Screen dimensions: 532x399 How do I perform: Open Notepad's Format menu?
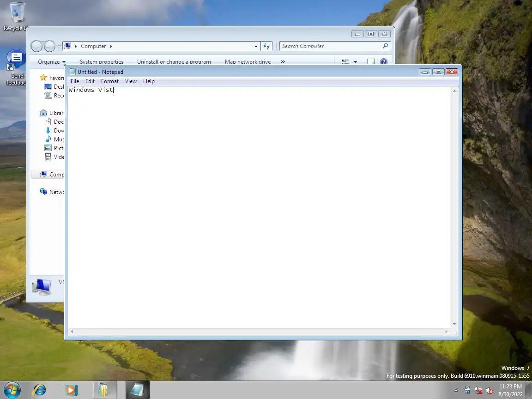point(110,81)
